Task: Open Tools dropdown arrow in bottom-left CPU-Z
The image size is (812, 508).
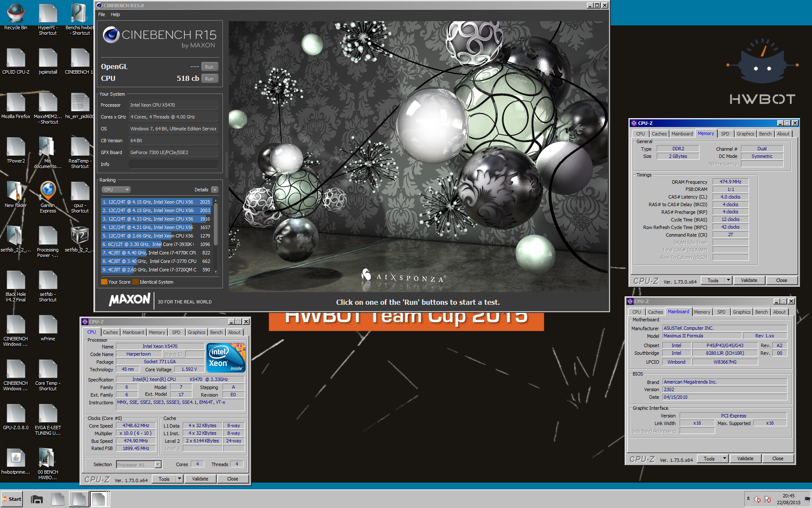Action: click(x=179, y=479)
